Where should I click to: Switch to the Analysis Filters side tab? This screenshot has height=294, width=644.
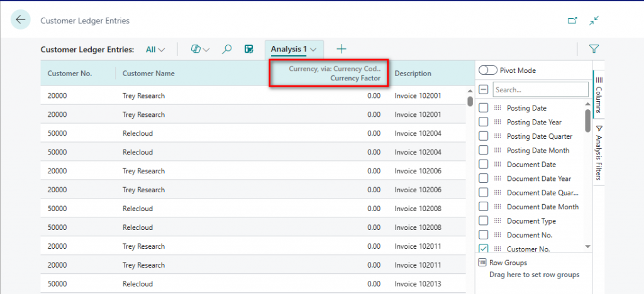pos(599,150)
